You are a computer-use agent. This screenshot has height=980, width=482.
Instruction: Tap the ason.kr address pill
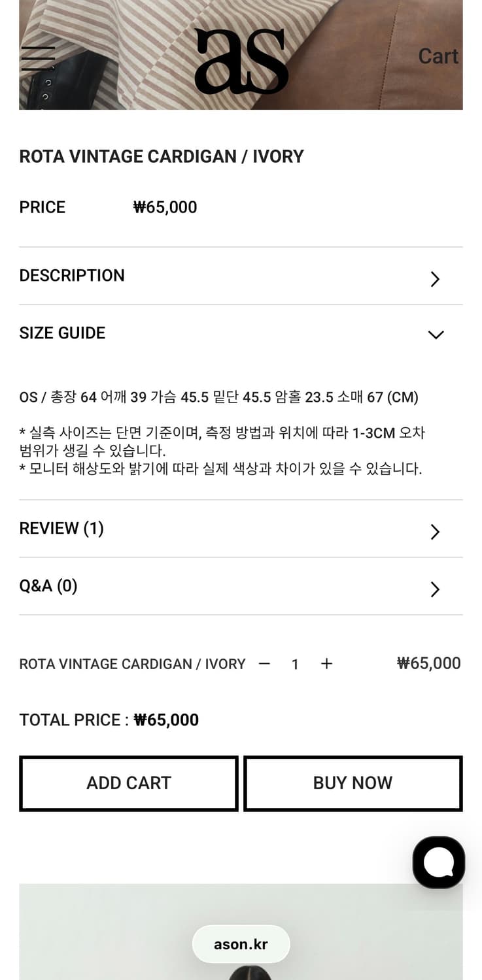click(241, 944)
